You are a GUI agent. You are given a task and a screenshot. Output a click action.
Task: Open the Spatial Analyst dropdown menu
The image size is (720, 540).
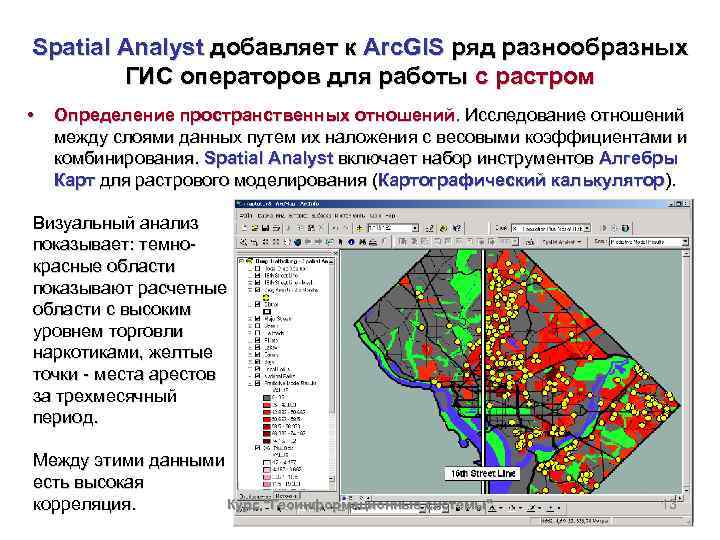(x=562, y=242)
